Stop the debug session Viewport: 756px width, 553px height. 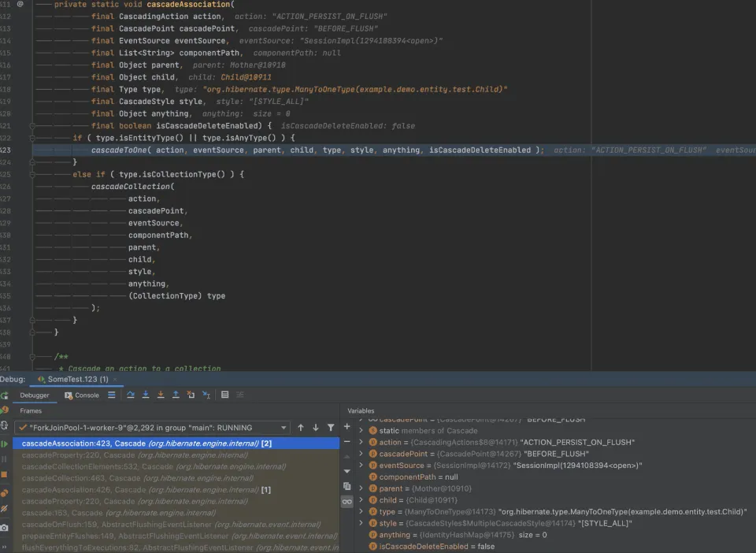tap(5, 475)
